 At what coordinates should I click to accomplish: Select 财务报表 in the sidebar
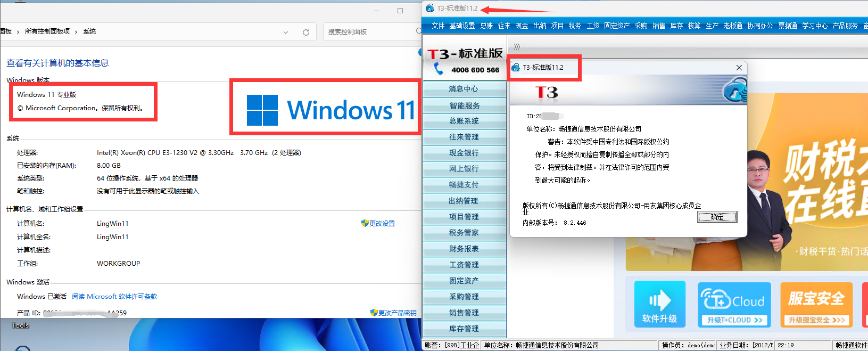(464, 249)
